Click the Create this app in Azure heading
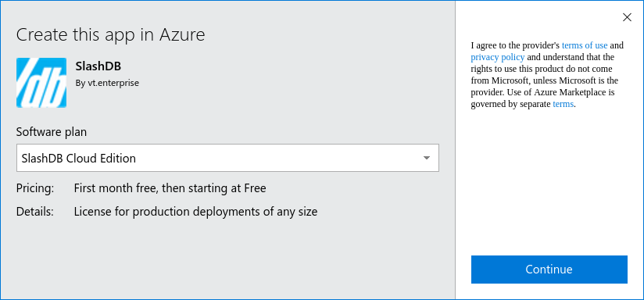The image size is (644, 300). click(110, 34)
